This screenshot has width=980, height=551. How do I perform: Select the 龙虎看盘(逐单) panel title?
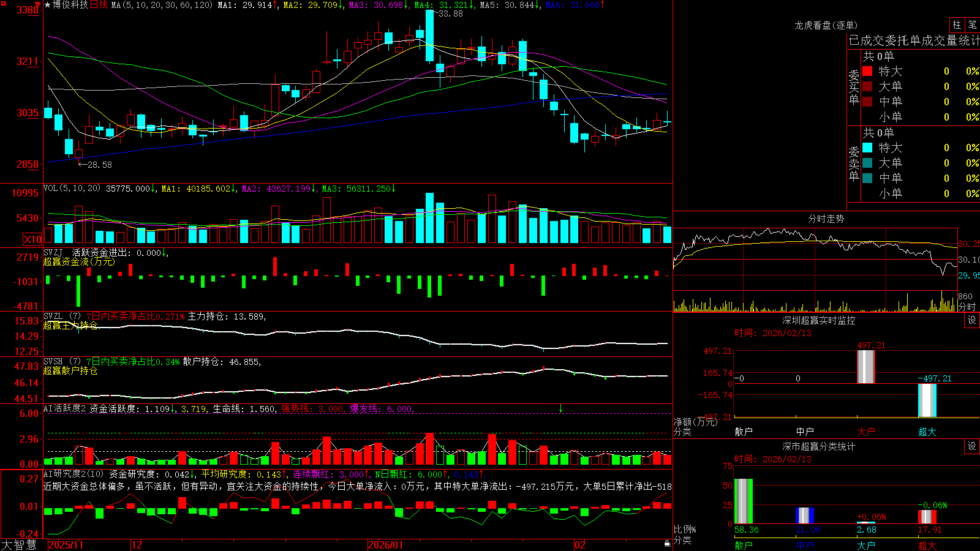click(x=826, y=25)
